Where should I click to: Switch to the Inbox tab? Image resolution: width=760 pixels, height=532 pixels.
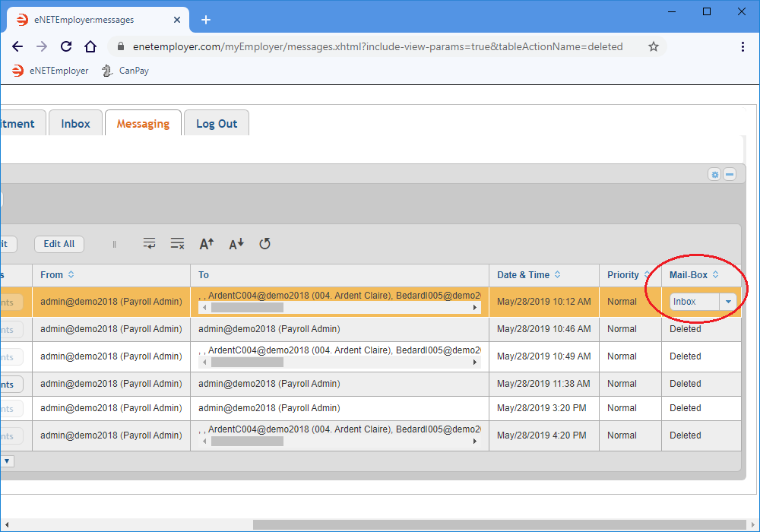point(75,124)
